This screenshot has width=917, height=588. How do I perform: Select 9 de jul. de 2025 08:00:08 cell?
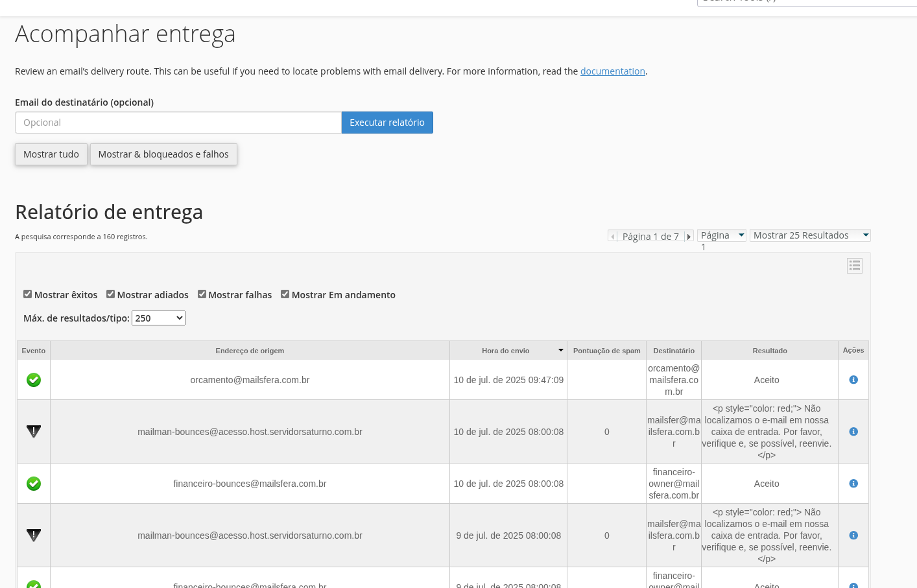pos(508,535)
